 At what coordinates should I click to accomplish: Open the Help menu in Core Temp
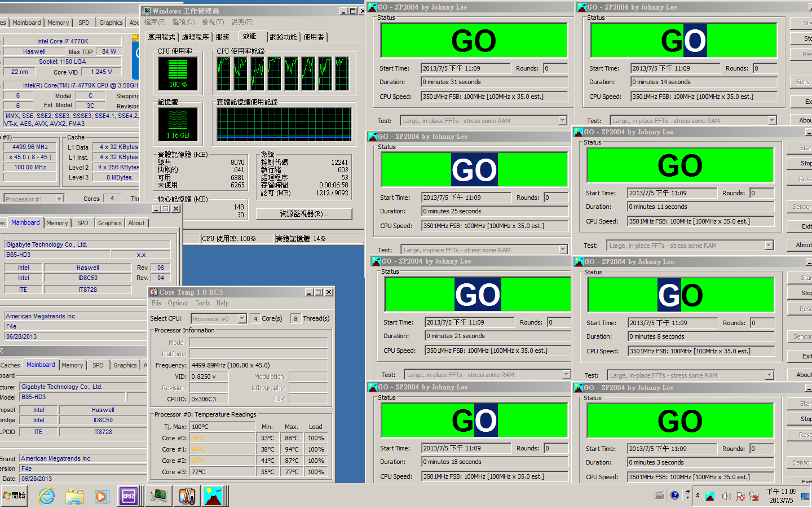(x=223, y=303)
